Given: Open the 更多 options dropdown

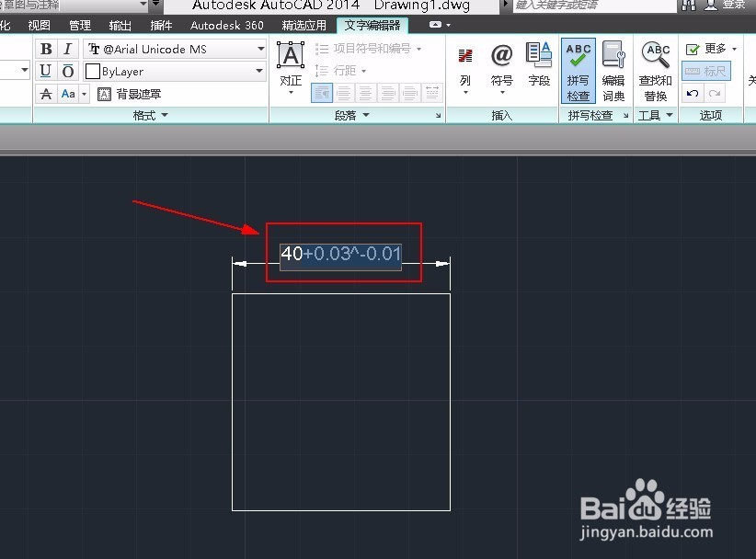Looking at the screenshot, I should tap(711, 49).
